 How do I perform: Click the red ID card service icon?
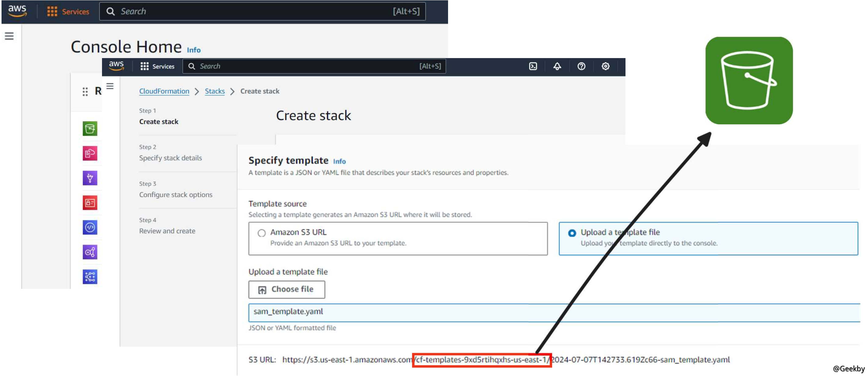[x=90, y=203]
